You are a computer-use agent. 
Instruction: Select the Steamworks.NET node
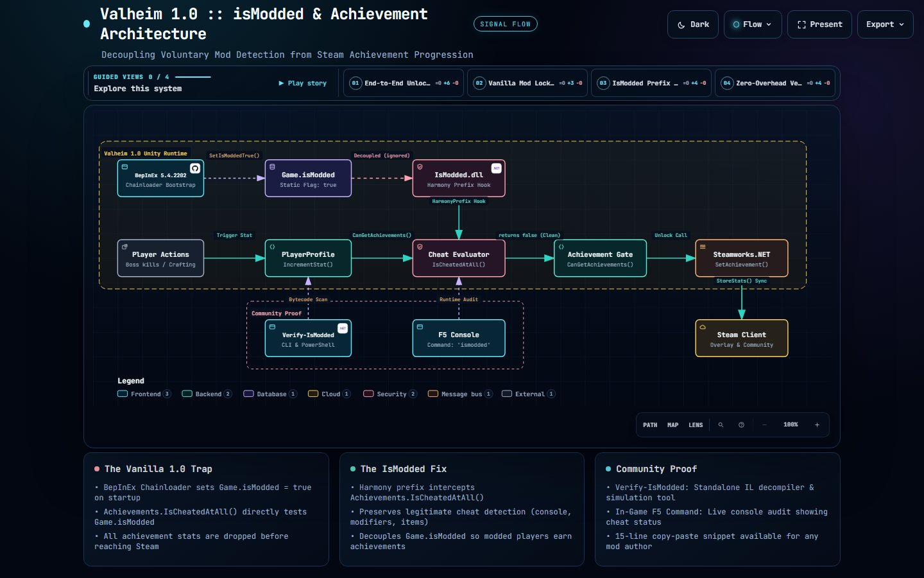(742, 258)
